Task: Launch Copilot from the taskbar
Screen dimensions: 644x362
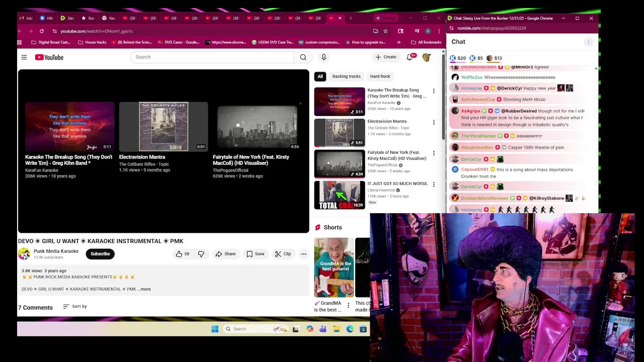Action: click(309, 329)
